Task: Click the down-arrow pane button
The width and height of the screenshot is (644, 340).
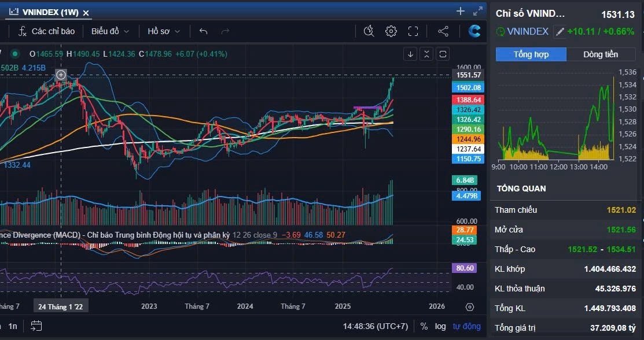Action: 410,54
